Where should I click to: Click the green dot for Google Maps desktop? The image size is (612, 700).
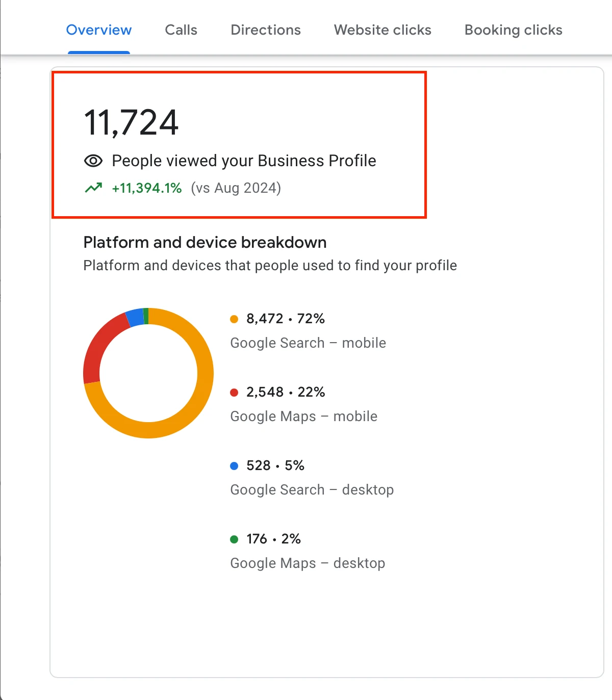[234, 539]
